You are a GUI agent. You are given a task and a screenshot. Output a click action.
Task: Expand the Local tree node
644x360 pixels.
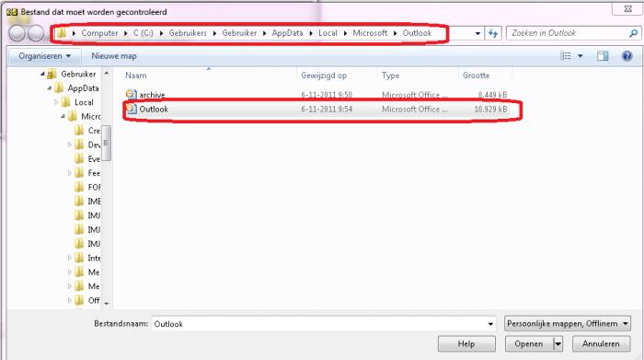click(x=56, y=102)
